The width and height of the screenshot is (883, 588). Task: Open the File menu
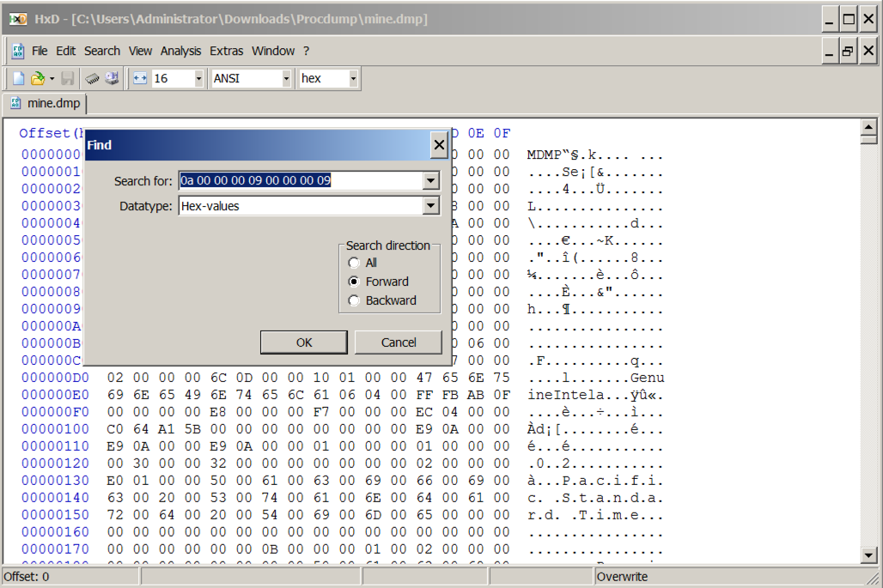(40, 52)
